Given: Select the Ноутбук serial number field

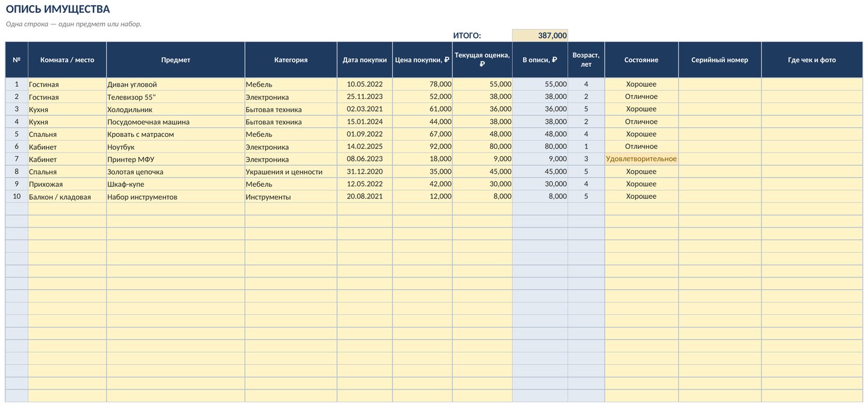Looking at the screenshot, I should pos(720,147).
